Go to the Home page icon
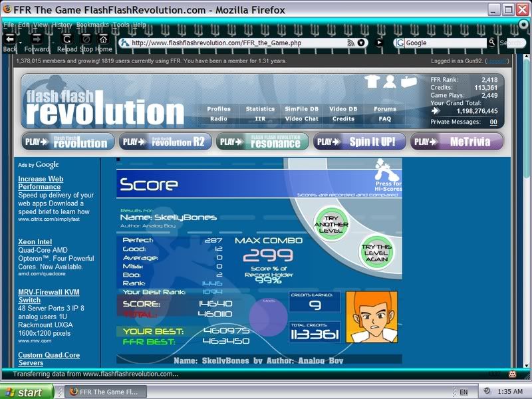The height and width of the screenshot is (399, 532). (x=103, y=39)
